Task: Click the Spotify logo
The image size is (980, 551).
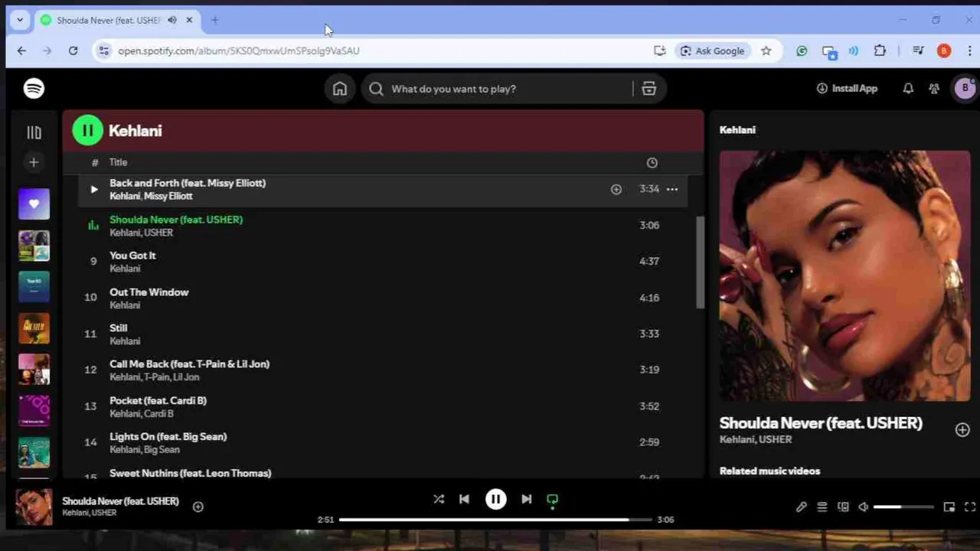Action: pos(34,89)
